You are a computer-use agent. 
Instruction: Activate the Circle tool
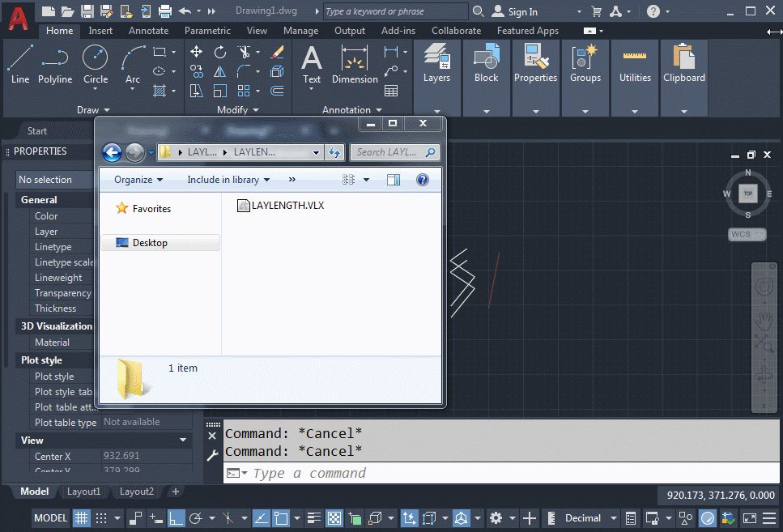[x=96, y=65]
